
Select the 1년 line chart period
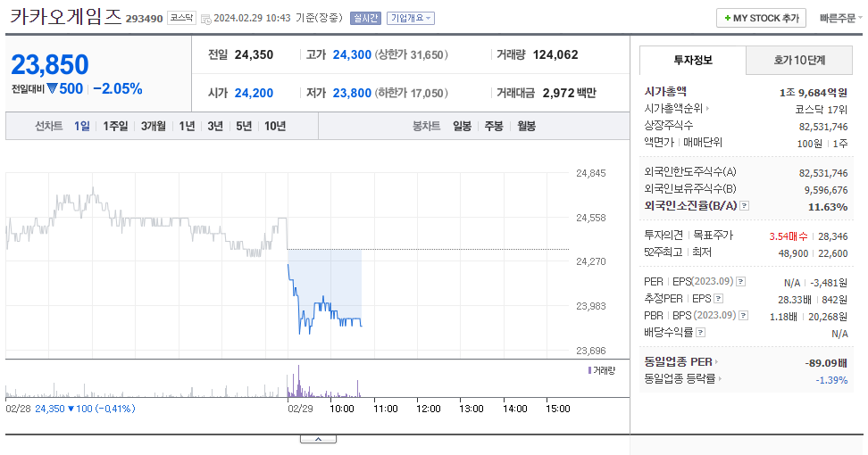[x=188, y=126]
